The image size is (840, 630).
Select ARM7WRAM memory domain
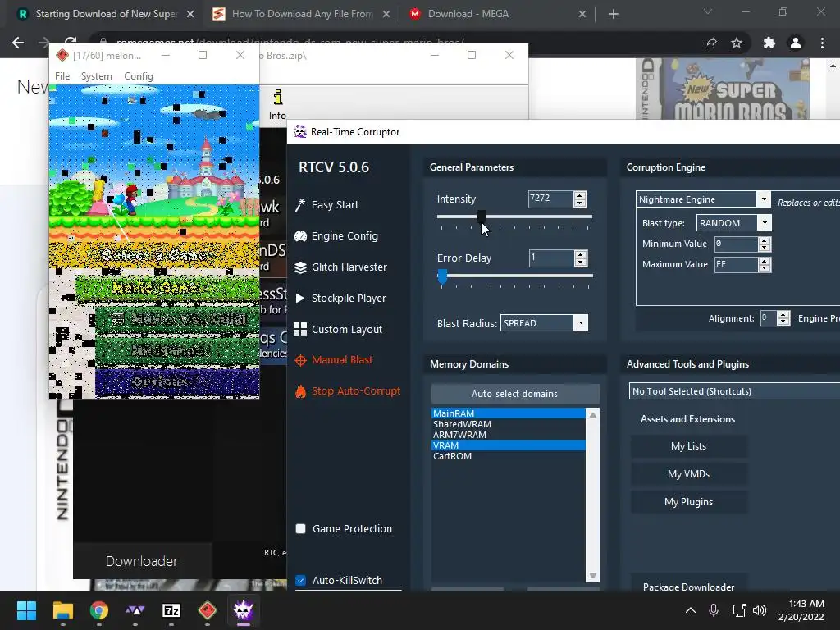click(508, 435)
